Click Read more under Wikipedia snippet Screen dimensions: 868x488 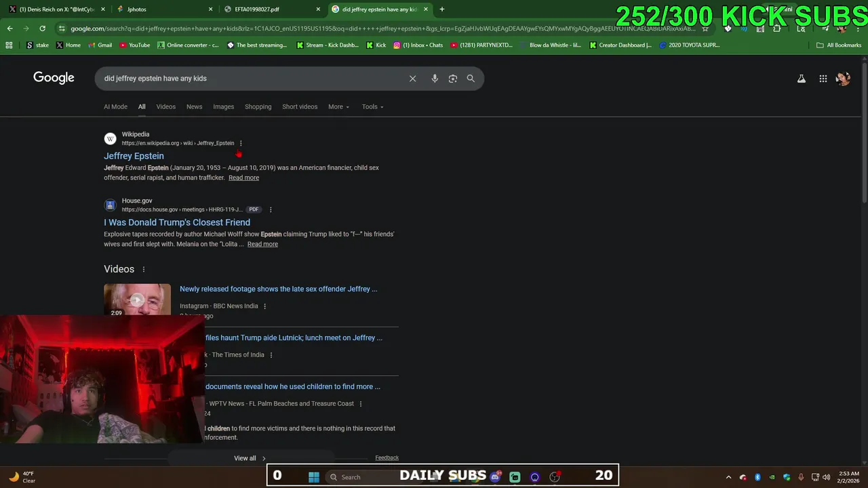pos(243,178)
